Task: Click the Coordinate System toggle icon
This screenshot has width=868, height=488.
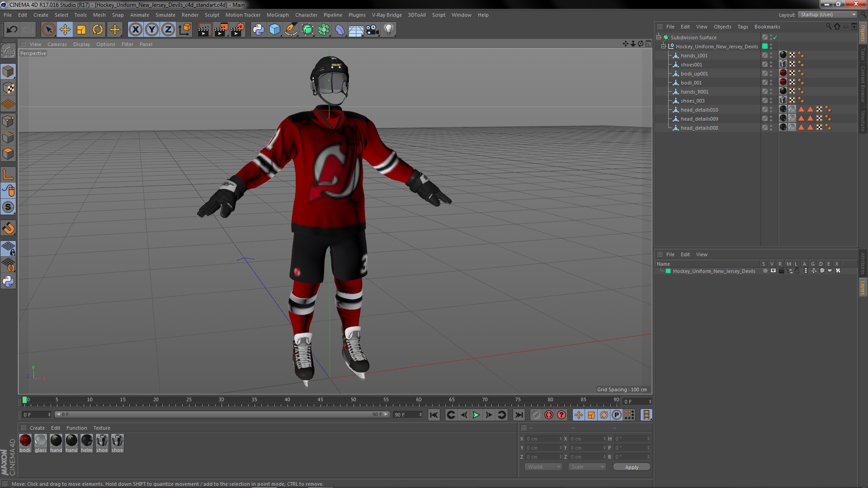Action: pyautogui.click(x=184, y=30)
